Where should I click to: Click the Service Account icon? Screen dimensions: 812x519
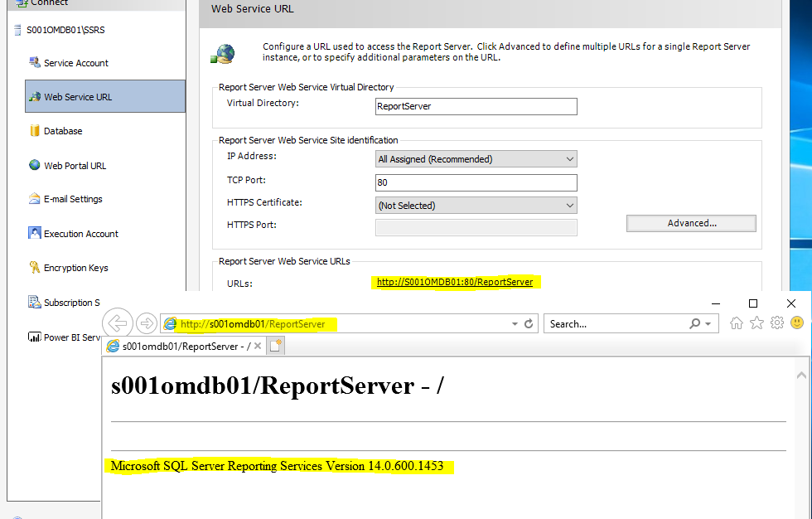[35, 62]
